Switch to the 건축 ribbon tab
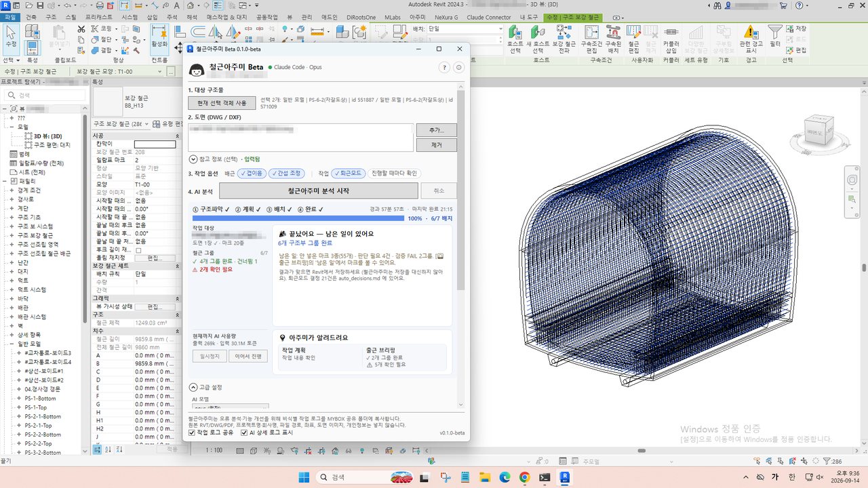 tap(31, 17)
